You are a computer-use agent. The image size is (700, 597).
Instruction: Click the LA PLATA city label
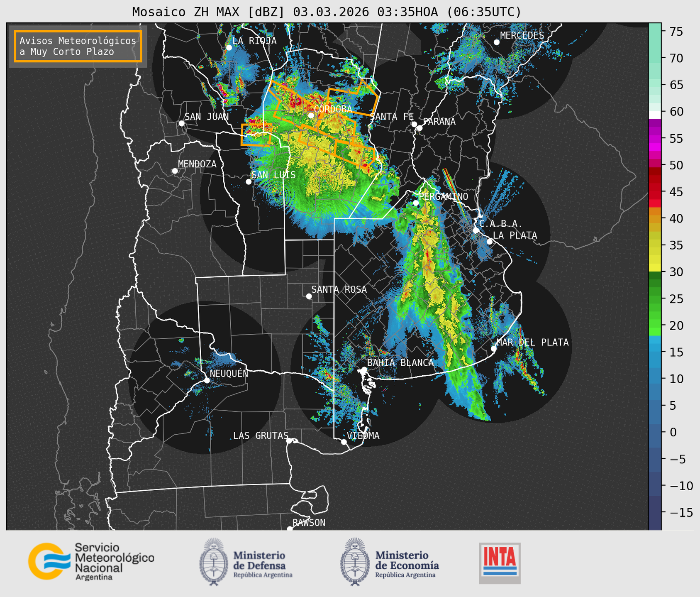(515, 235)
